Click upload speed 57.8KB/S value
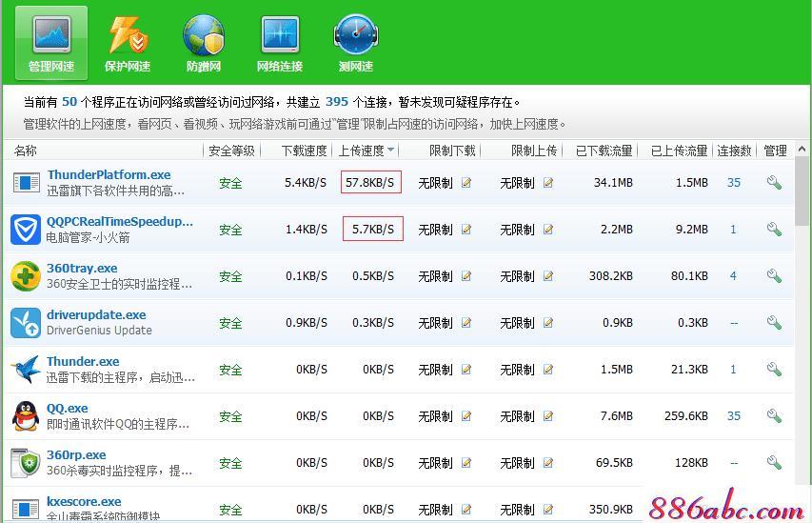The height and width of the screenshot is (523, 812). point(371,182)
